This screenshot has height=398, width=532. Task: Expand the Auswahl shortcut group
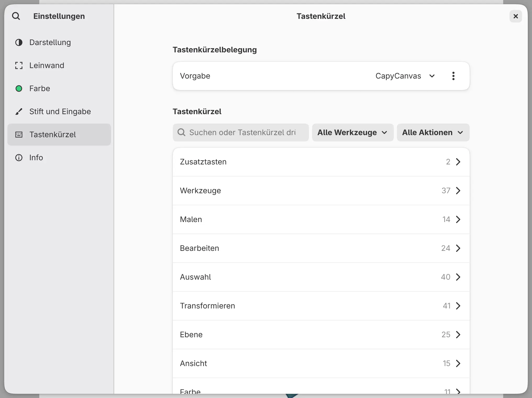pyautogui.click(x=321, y=277)
